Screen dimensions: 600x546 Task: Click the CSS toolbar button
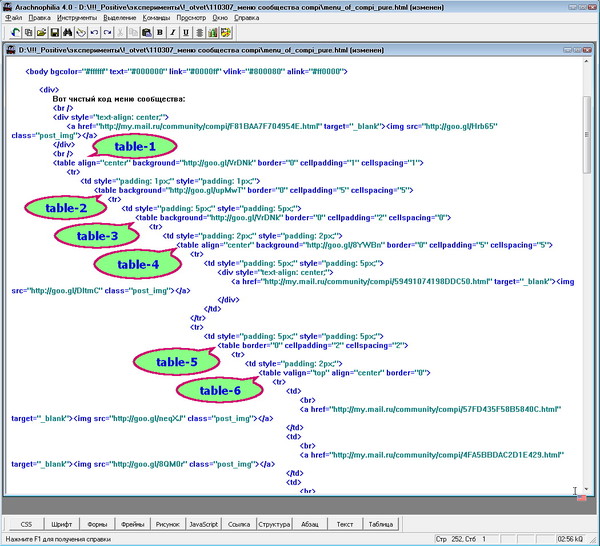pos(26,524)
